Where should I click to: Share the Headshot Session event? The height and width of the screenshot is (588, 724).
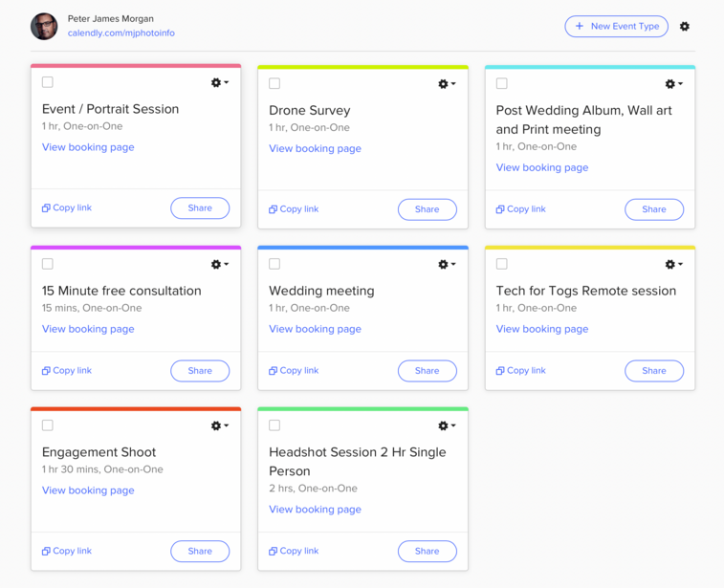click(428, 552)
